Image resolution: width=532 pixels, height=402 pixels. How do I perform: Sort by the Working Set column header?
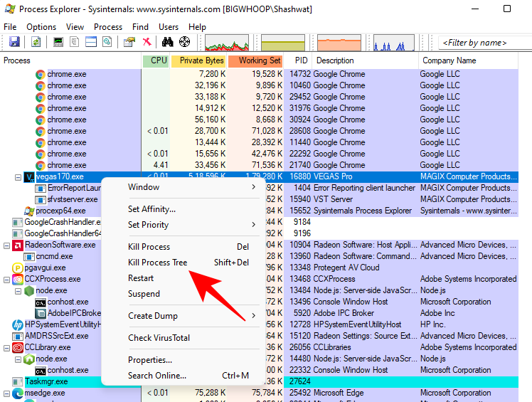point(259,61)
